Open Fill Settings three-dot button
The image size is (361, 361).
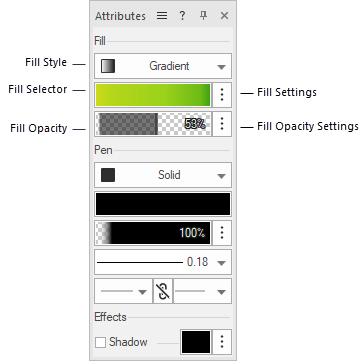222,95
